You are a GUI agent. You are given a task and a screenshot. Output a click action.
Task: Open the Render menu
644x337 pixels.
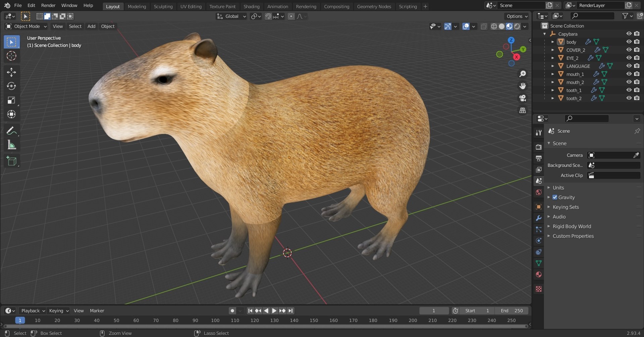pyautogui.click(x=48, y=5)
